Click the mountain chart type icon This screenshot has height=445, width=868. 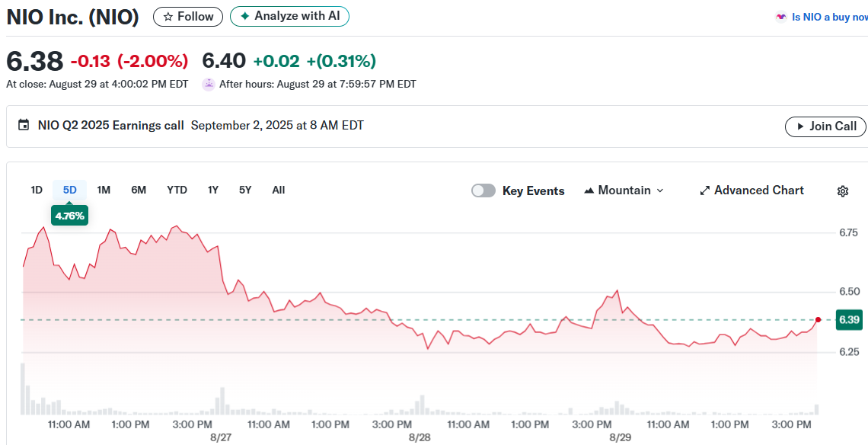[589, 190]
